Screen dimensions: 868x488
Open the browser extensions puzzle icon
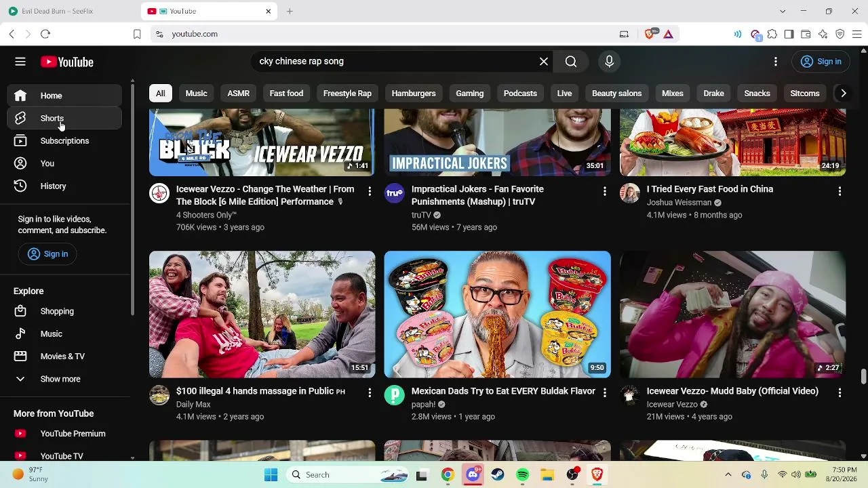(x=772, y=34)
